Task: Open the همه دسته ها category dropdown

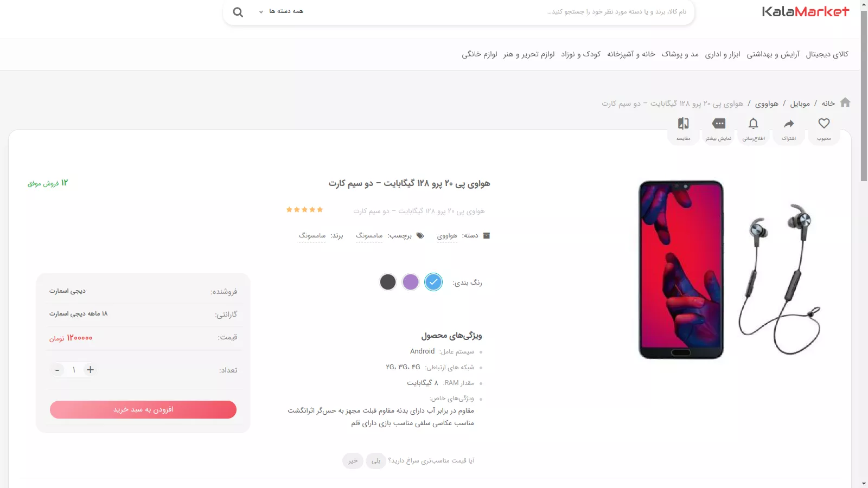Action: click(x=281, y=11)
